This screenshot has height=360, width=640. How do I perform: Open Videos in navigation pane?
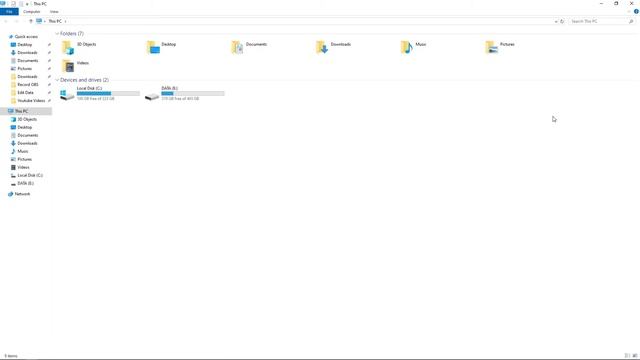pos(23,167)
